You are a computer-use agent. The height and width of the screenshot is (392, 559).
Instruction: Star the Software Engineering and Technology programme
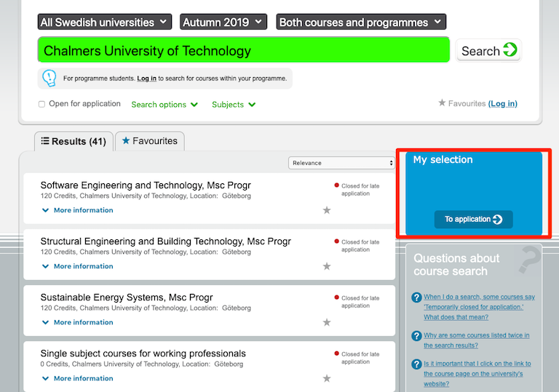pos(327,210)
